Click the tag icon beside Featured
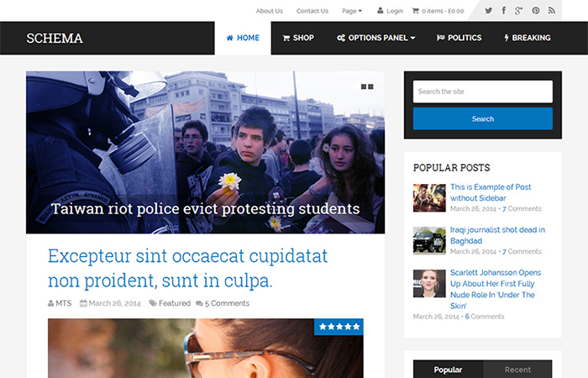 [153, 303]
